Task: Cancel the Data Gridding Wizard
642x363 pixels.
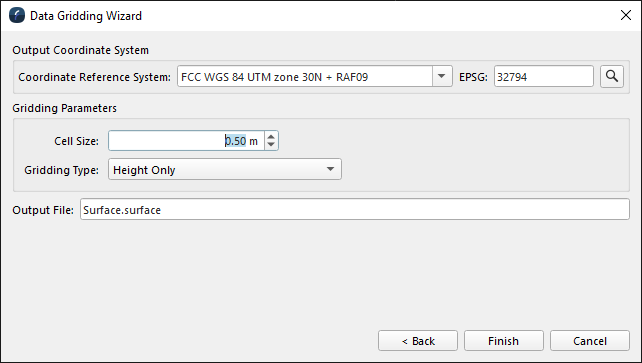Action: pos(590,340)
